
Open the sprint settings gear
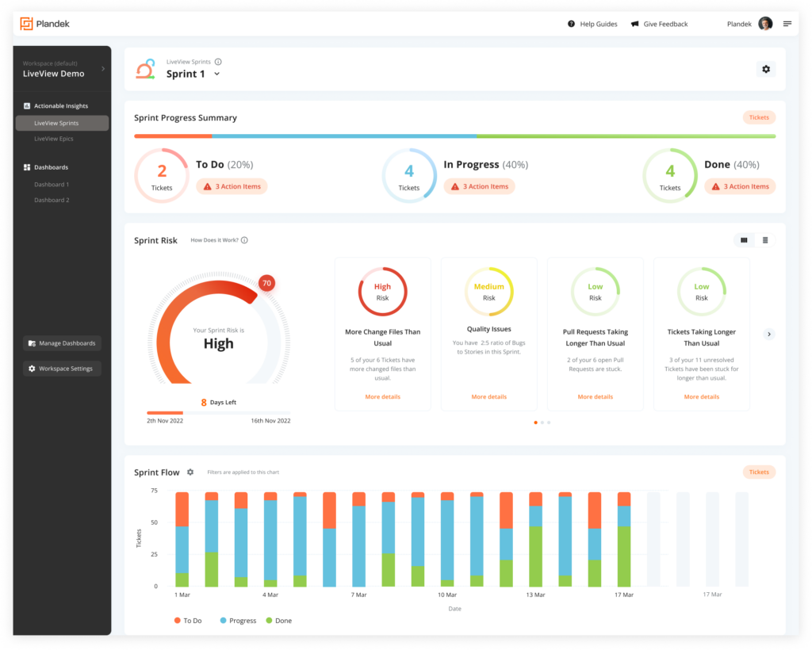coord(766,69)
